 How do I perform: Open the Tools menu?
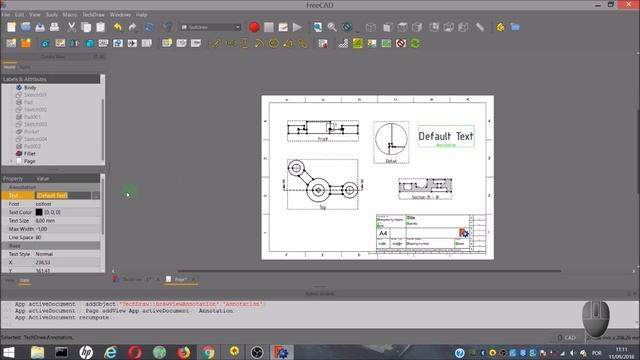click(51, 15)
